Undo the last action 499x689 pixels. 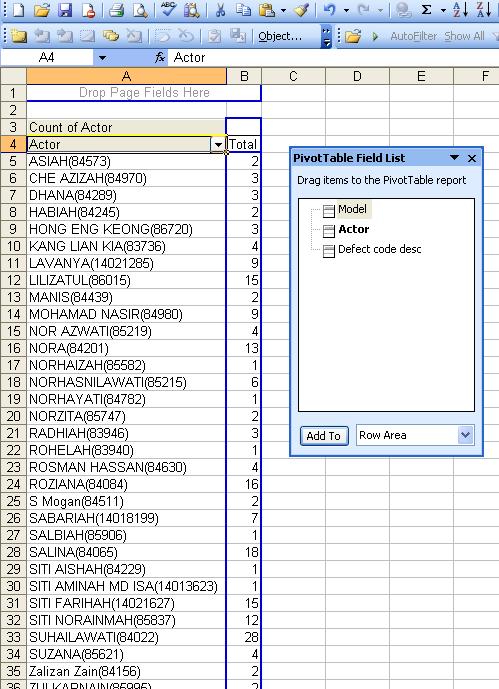click(330, 10)
